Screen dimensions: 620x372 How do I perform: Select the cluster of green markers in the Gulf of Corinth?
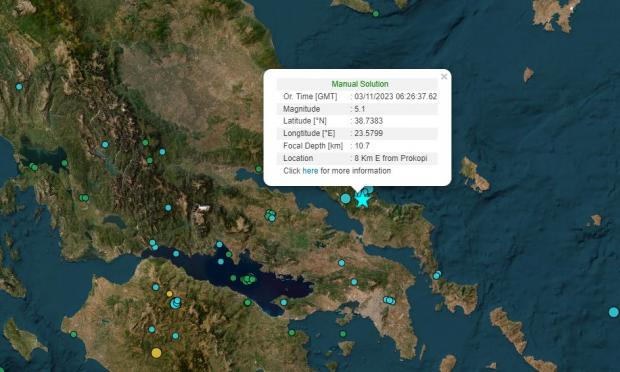tap(248, 279)
